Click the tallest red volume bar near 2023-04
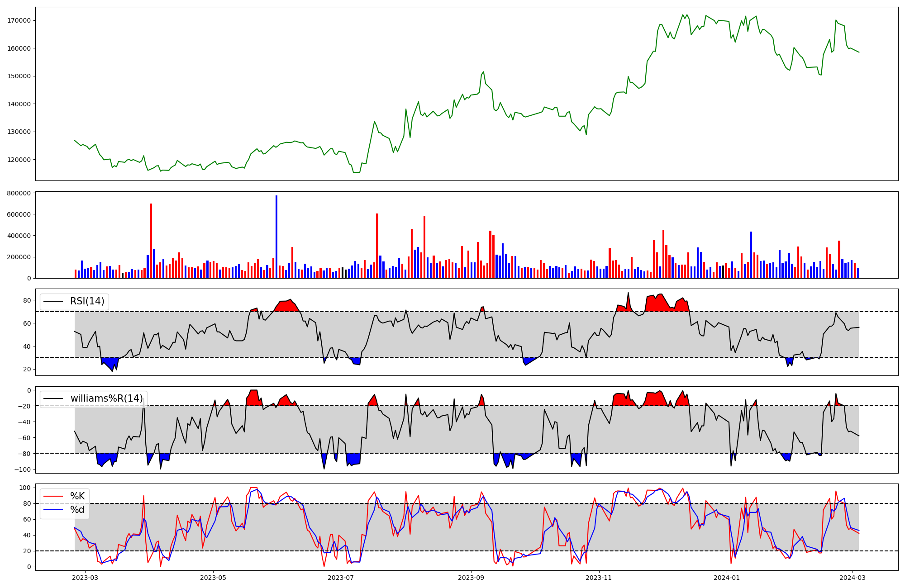Viewport: 905px width, 588px height. [151, 241]
